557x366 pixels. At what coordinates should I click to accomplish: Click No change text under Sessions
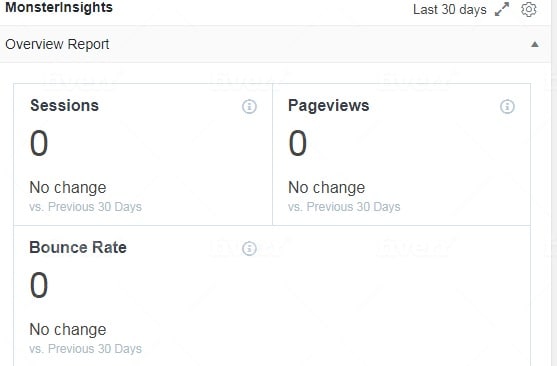pyautogui.click(x=68, y=188)
